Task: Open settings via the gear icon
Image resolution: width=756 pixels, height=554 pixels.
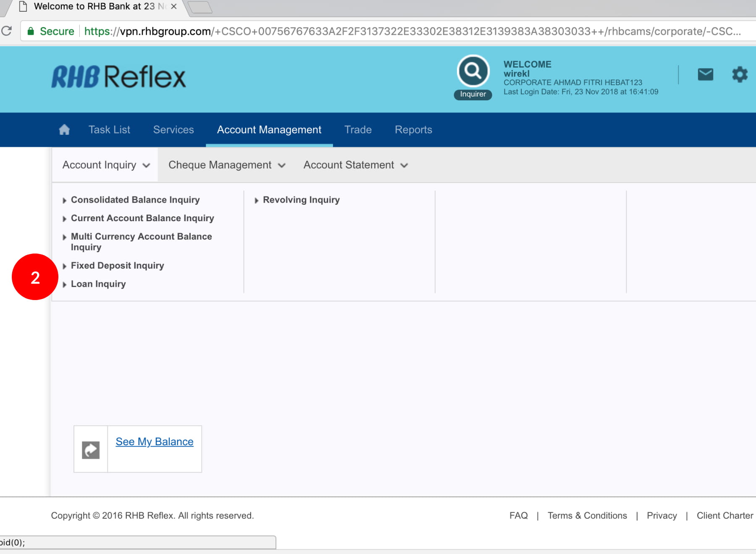Action: (740, 75)
